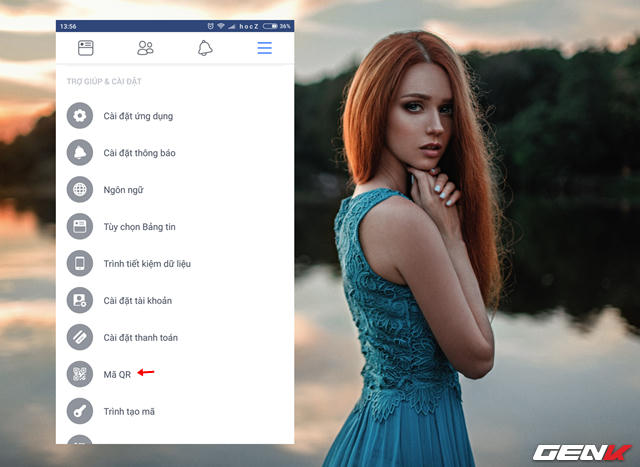This screenshot has width=640, height=467.
Task: Open Cài đặt ứng dụng
Action: pyautogui.click(x=138, y=116)
